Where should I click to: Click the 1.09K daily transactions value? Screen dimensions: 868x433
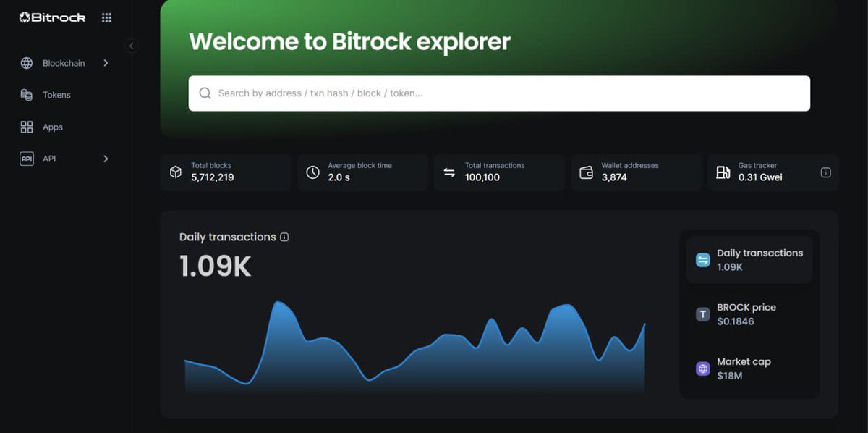[x=216, y=266]
